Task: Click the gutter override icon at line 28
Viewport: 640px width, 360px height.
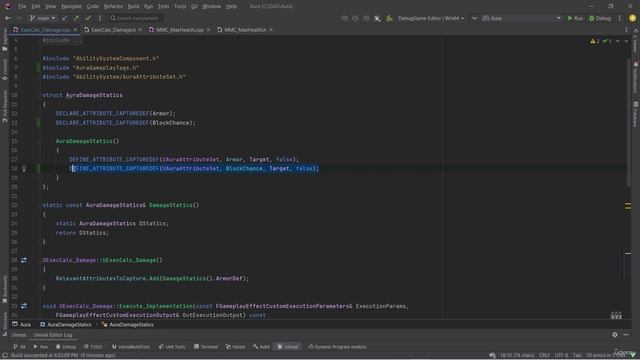Action: coord(24,260)
